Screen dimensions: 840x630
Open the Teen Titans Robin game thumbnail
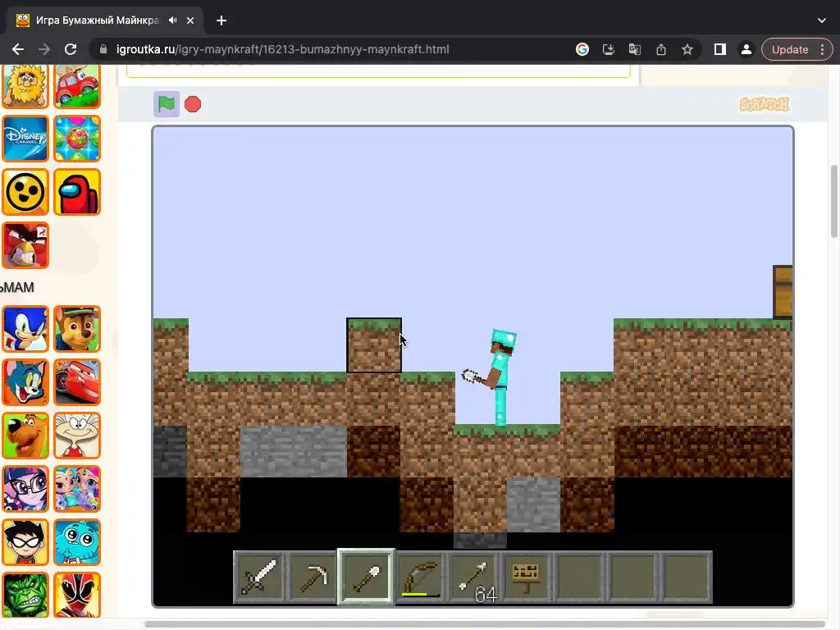[x=25, y=542]
